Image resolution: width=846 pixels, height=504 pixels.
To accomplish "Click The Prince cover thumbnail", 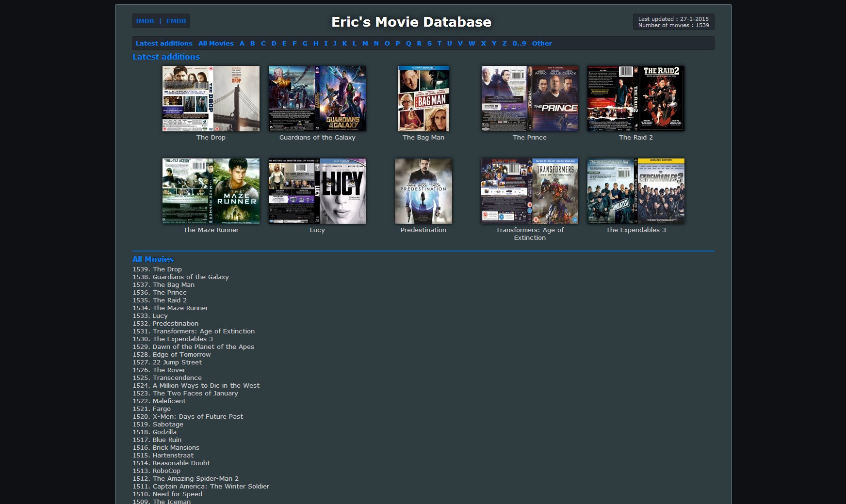I will pyautogui.click(x=530, y=99).
